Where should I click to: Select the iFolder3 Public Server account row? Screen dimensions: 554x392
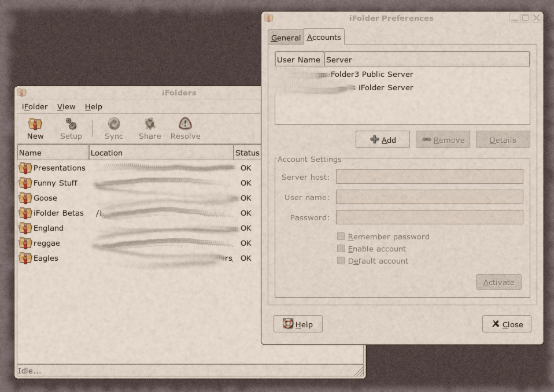[x=371, y=75]
